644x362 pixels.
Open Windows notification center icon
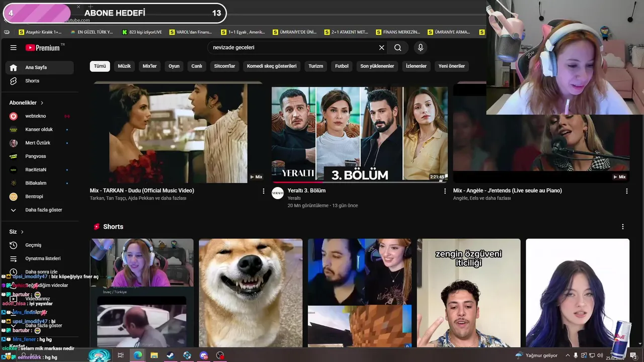[x=633, y=355]
